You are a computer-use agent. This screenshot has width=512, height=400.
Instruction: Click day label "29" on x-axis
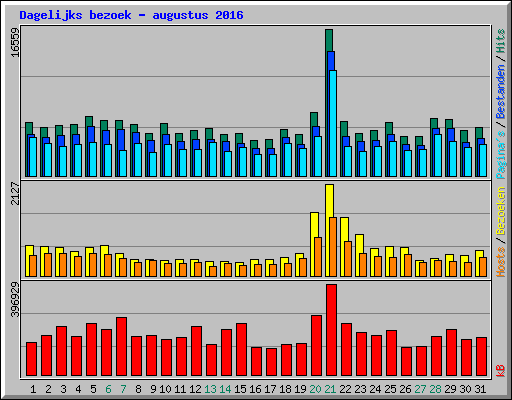[450, 389]
